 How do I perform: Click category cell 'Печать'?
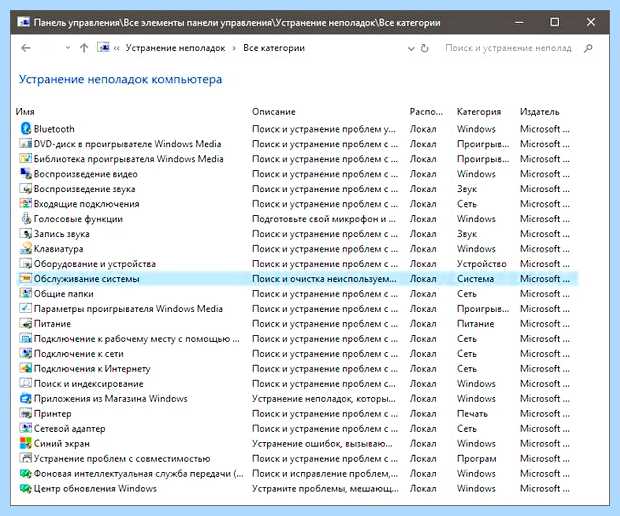(472, 414)
